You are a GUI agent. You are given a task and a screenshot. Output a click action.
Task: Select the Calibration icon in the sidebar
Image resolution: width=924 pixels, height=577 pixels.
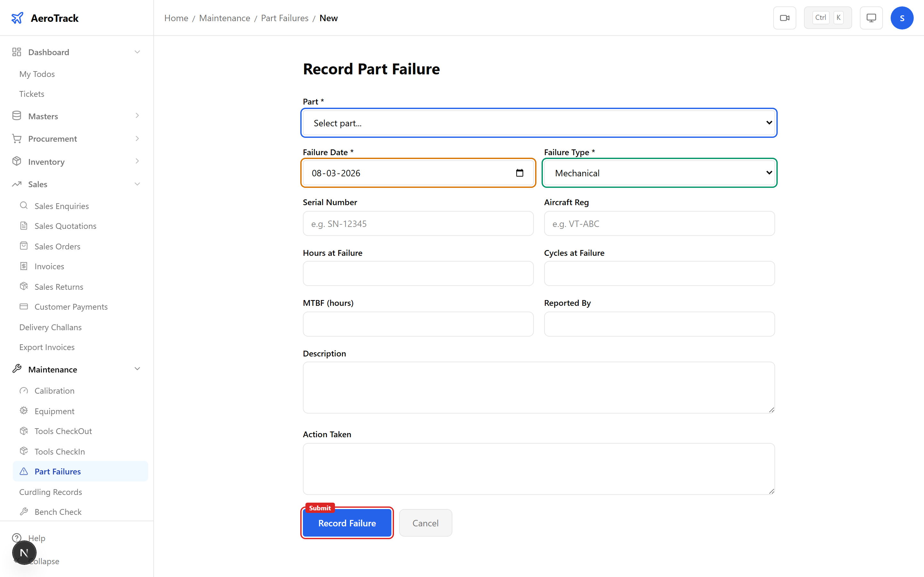tap(24, 390)
